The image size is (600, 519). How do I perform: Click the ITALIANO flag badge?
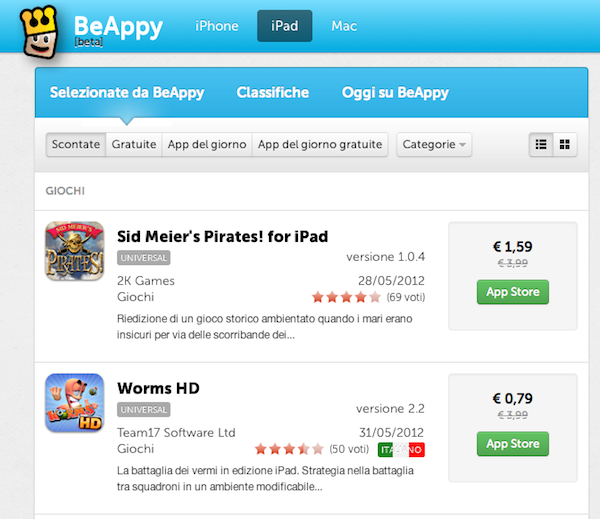(401, 450)
